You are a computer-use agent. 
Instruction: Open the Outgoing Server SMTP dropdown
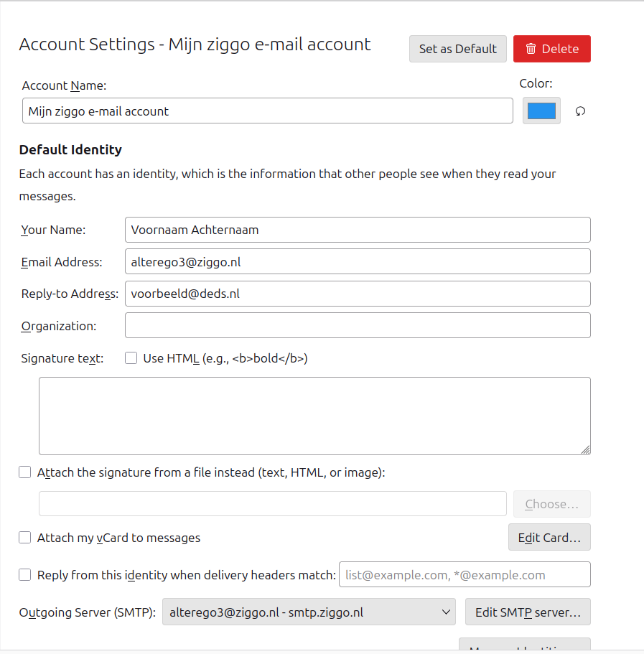tap(309, 612)
